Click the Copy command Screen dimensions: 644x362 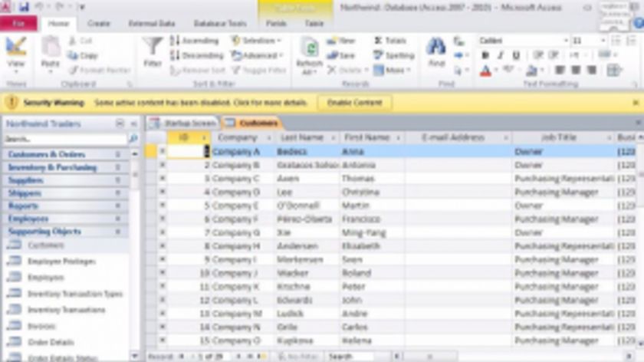tap(84, 55)
